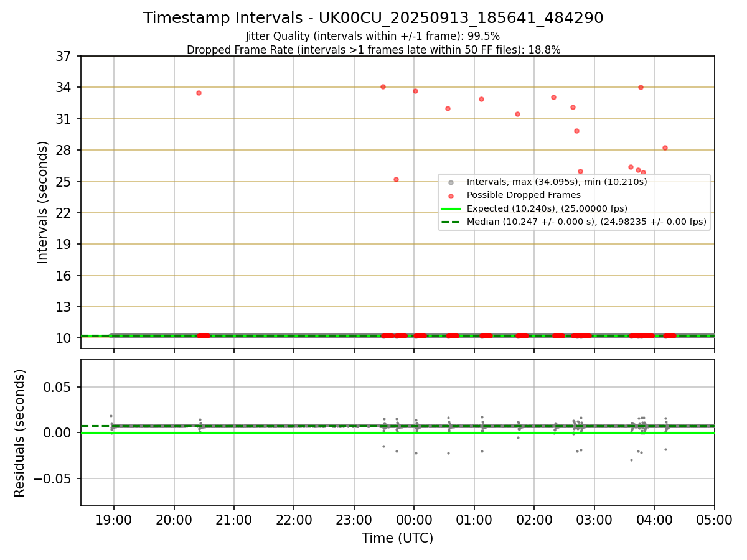Click the red point at 30 seconds near 02:40
The image size is (747, 560).
pos(576,131)
